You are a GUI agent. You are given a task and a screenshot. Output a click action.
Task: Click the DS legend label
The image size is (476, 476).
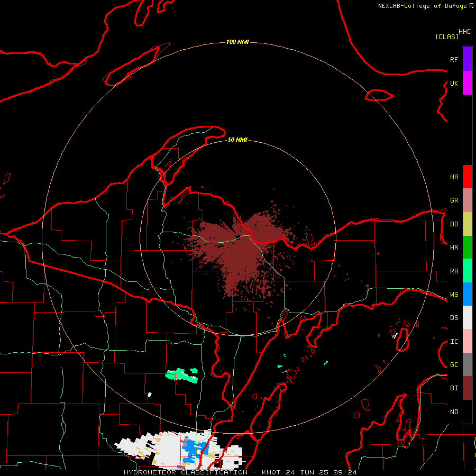(x=454, y=318)
